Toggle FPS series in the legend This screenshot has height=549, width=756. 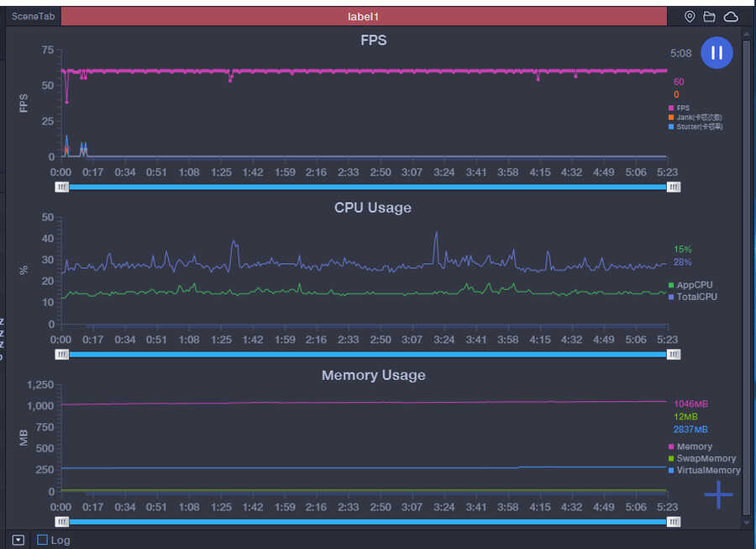coord(679,108)
